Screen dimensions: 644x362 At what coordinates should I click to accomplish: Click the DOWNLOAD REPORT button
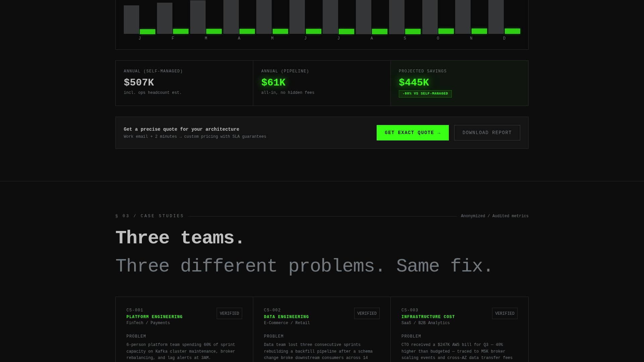[x=487, y=133]
